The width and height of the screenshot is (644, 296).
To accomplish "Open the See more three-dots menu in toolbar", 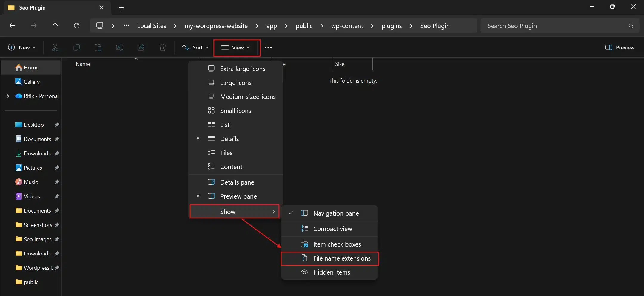I will [268, 48].
